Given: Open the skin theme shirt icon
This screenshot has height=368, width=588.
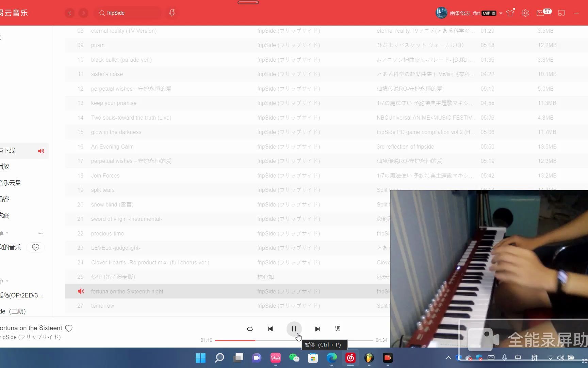Looking at the screenshot, I should click(510, 13).
